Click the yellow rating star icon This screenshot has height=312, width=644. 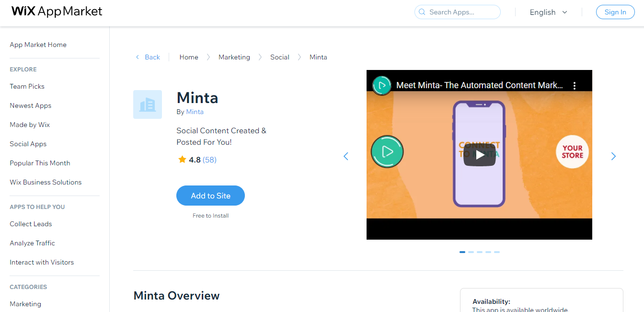tap(182, 160)
